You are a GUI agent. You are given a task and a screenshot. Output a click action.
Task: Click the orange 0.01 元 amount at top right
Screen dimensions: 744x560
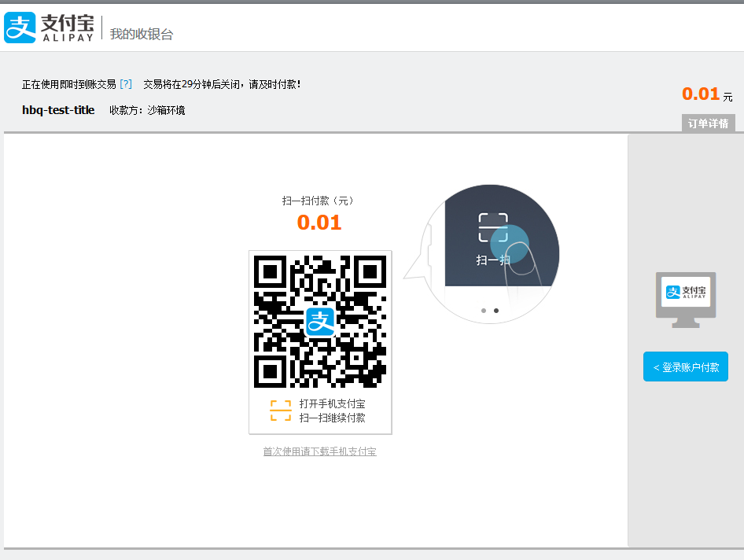707,94
